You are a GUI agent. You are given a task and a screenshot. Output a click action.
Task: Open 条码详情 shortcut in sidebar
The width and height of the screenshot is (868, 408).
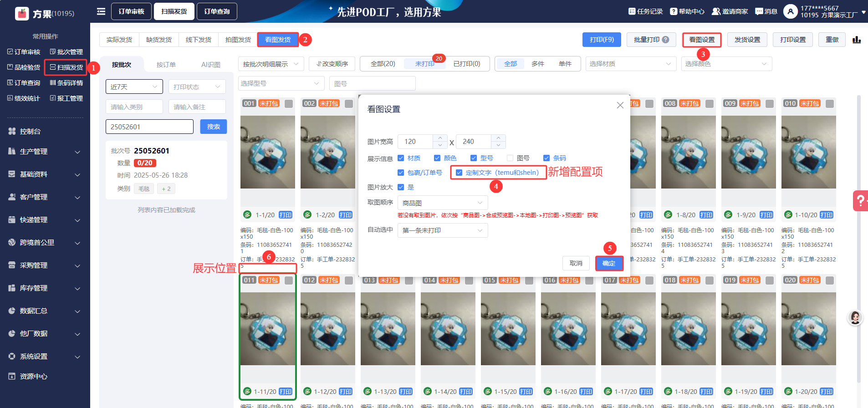[x=66, y=83]
